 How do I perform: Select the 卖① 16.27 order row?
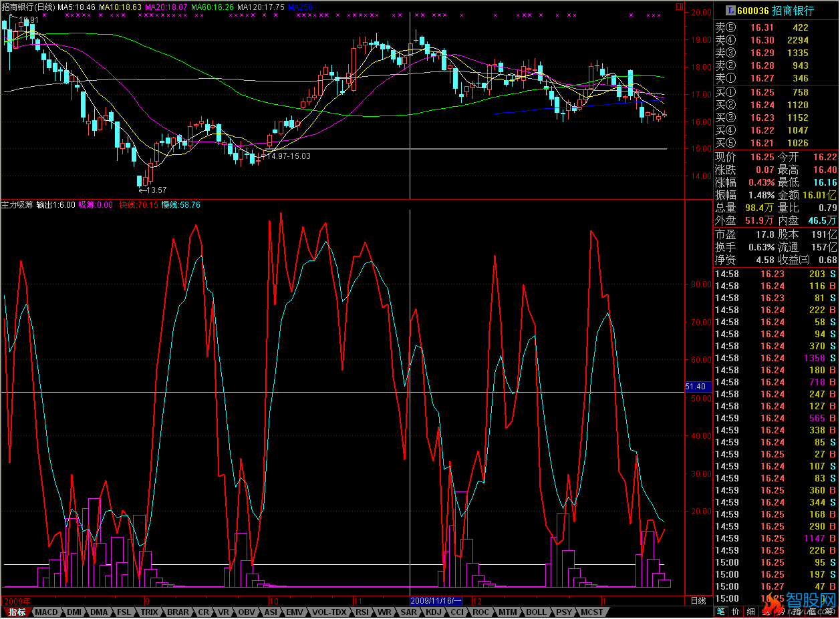click(x=776, y=78)
